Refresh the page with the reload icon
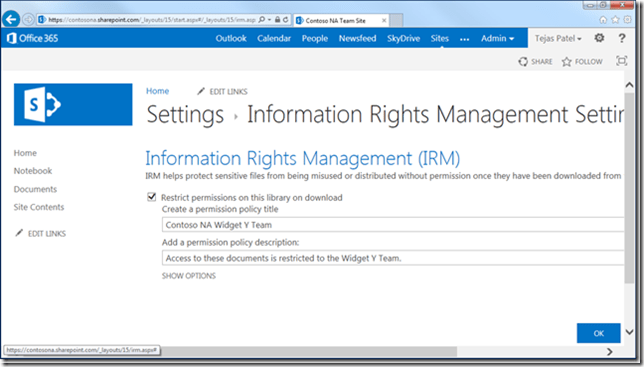Viewport: 644px width, 367px height. point(285,19)
